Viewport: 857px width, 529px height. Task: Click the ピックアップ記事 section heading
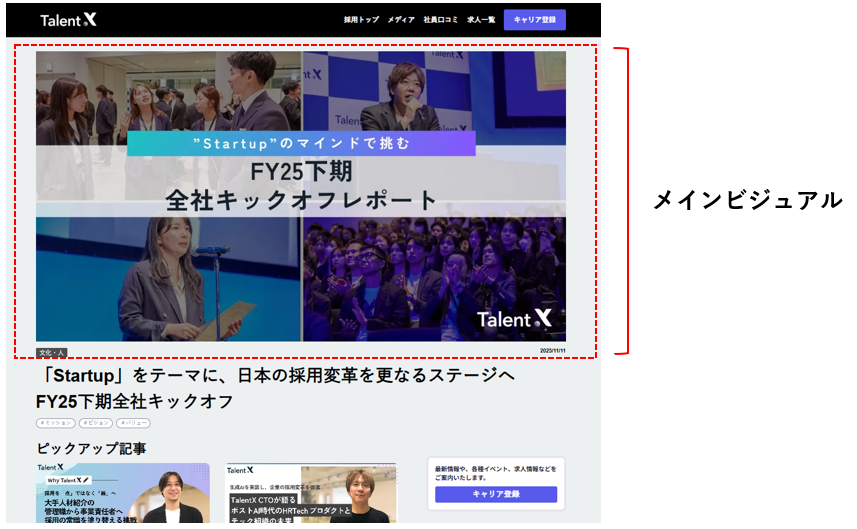coord(91,448)
